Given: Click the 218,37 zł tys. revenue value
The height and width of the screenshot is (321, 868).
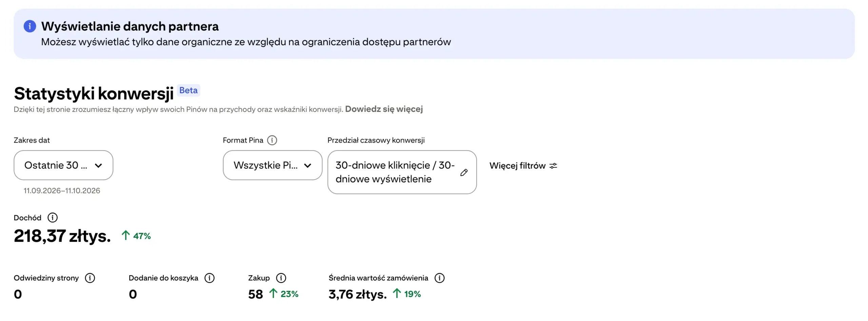Looking at the screenshot, I should coord(62,235).
